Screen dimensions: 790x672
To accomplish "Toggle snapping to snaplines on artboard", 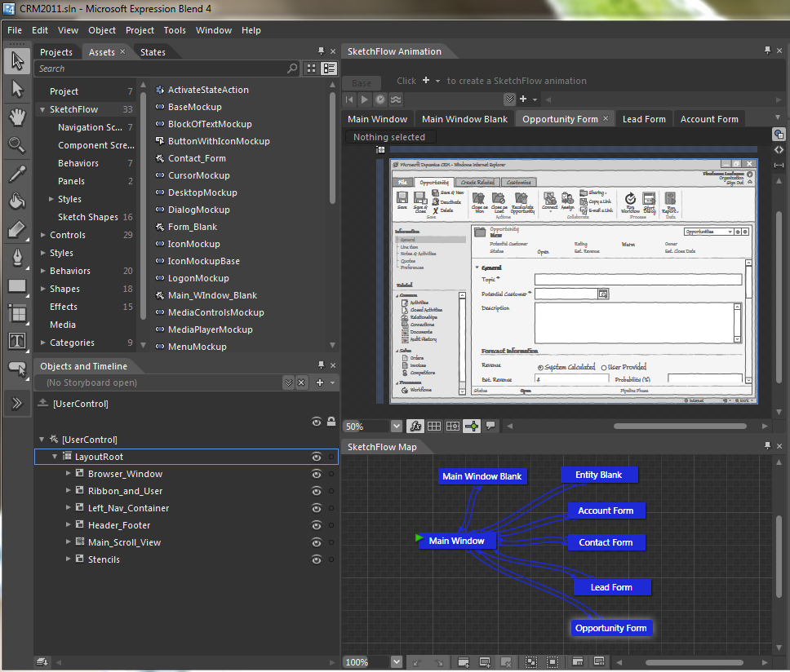I will (472, 426).
